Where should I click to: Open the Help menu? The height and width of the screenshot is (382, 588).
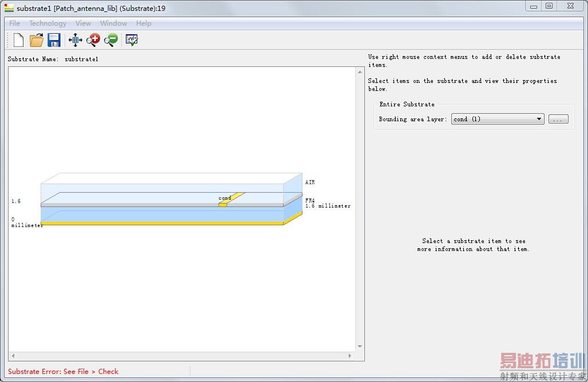point(144,23)
